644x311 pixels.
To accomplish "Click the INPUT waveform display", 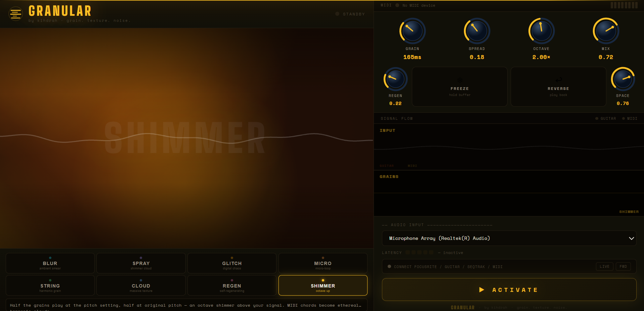I will pos(509,147).
